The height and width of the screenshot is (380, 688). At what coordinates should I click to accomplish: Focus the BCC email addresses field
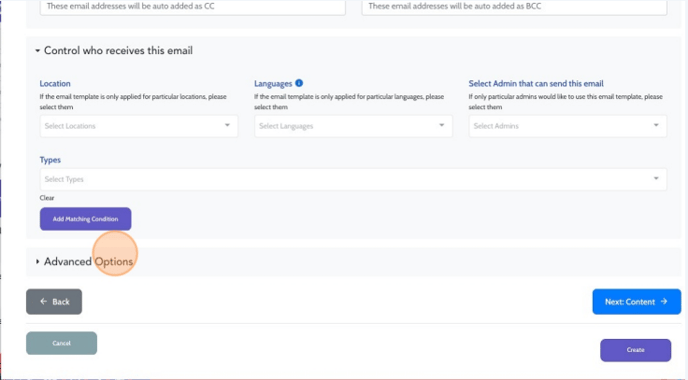(514, 7)
